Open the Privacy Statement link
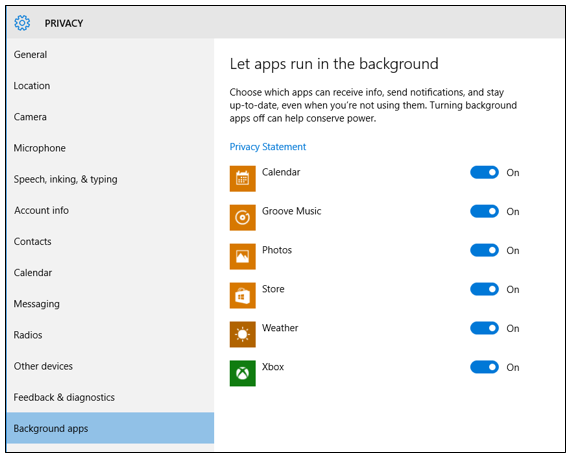 [x=268, y=147]
